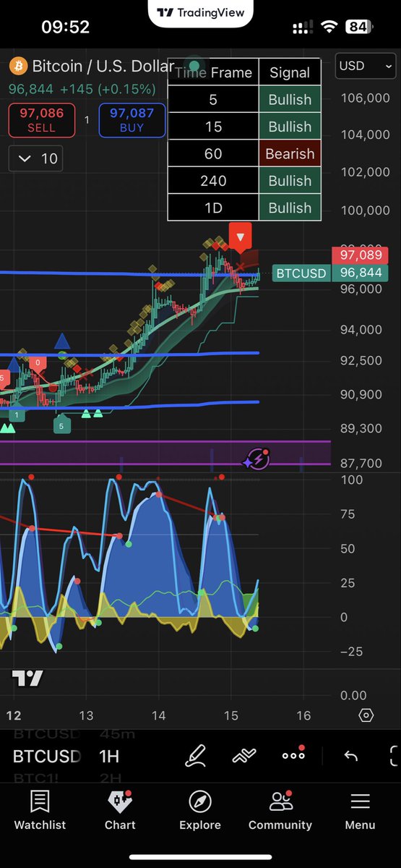Tap the Bitcoin / U.S. Dollar title
This screenshot has height=868, width=401.
click(x=103, y=67)
